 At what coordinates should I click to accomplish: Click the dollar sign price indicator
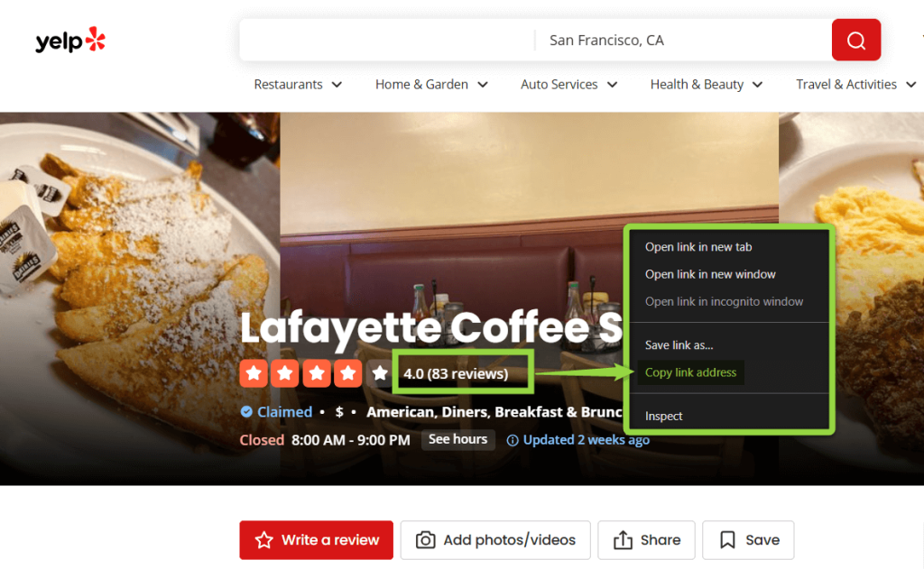(x=338, y=411)
